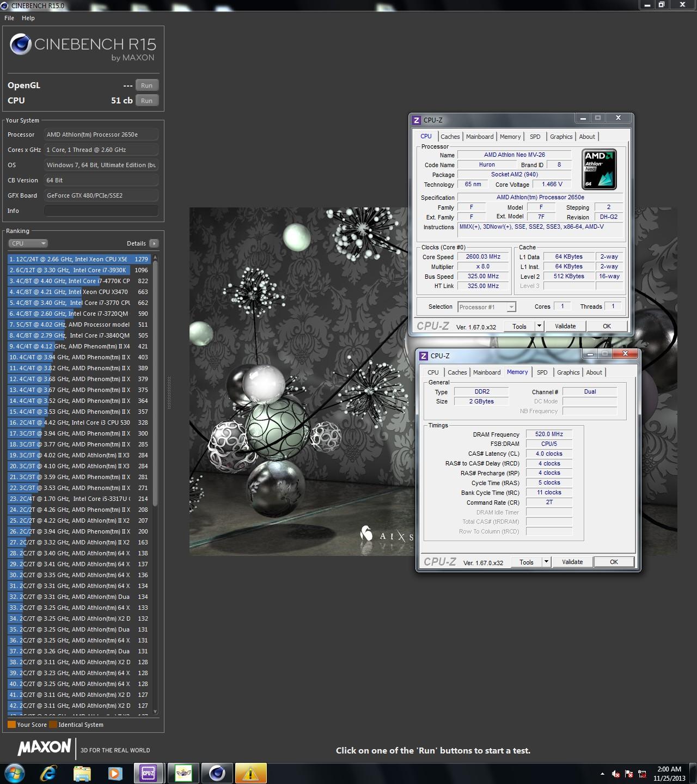Click Tools button in top CPU-Z

519,326
